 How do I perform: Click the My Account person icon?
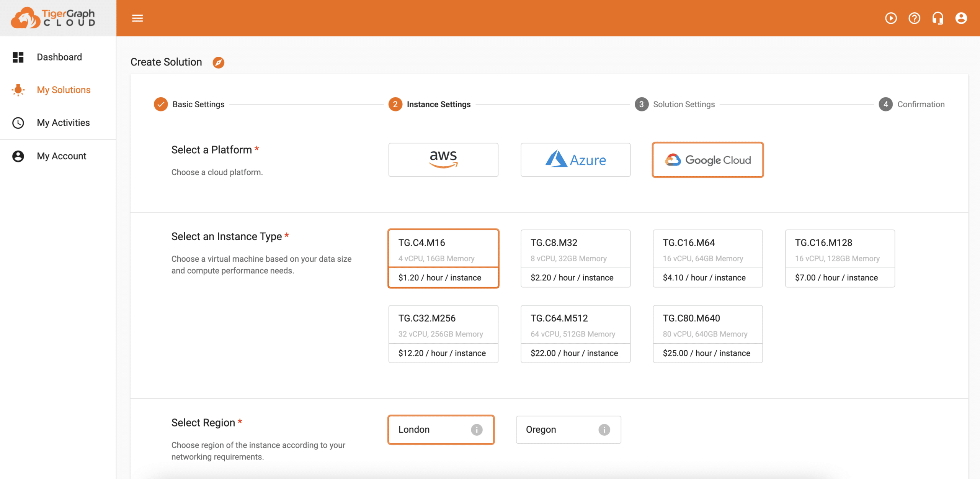[x=18, y=156]
